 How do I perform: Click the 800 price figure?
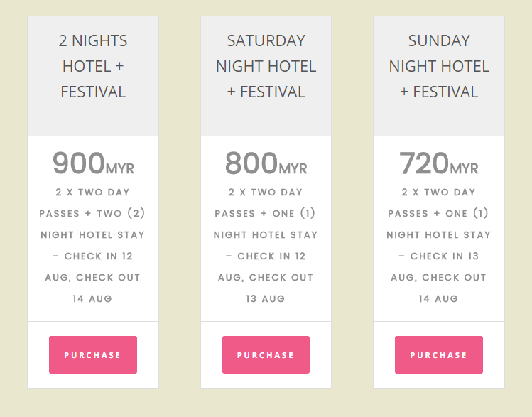251,163
